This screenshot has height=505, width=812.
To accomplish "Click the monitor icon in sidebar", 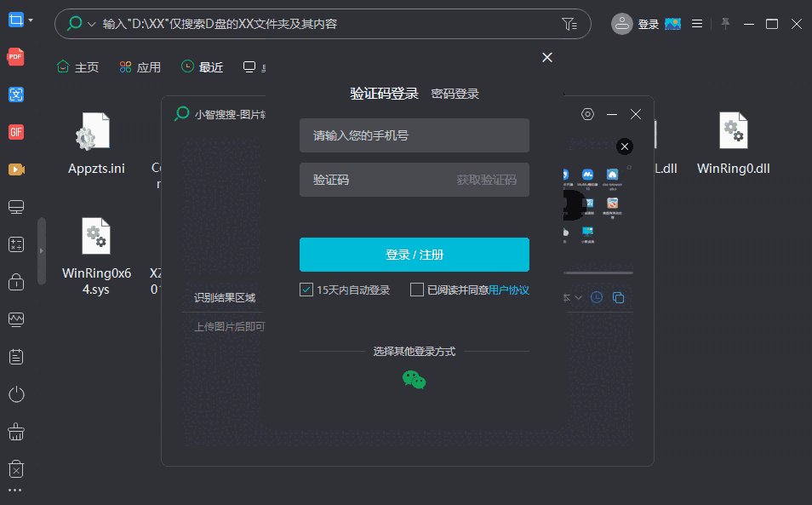I will pyautogui.click(x=16, y=207).
